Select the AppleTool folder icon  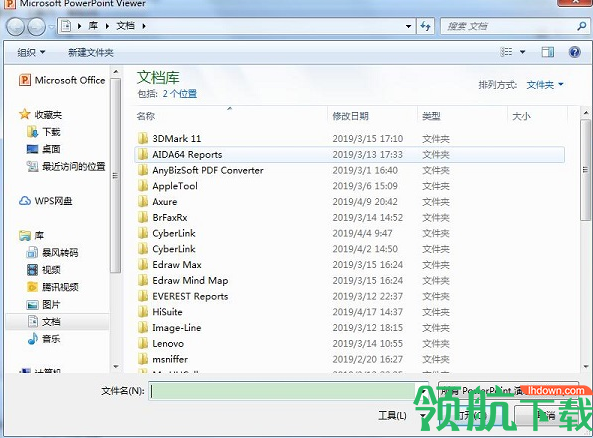click(x=143, y=186)
